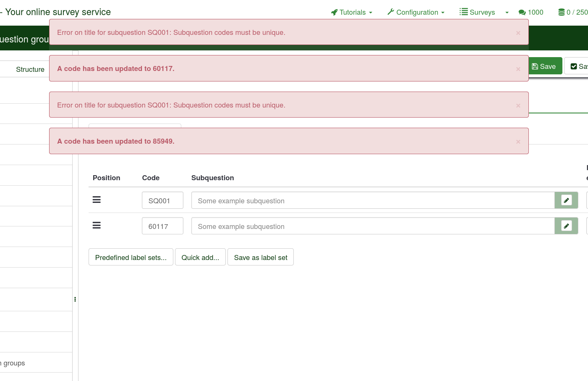Open editor via pencil icon for SQ001 subquestion
The image size is (588, 381).
click(x=566, y=200)
